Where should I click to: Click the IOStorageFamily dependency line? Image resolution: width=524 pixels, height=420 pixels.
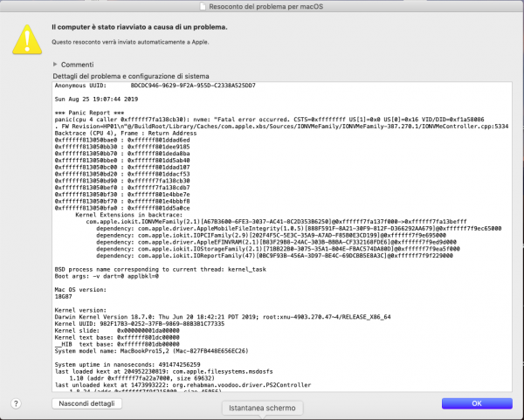click(278, 249)
